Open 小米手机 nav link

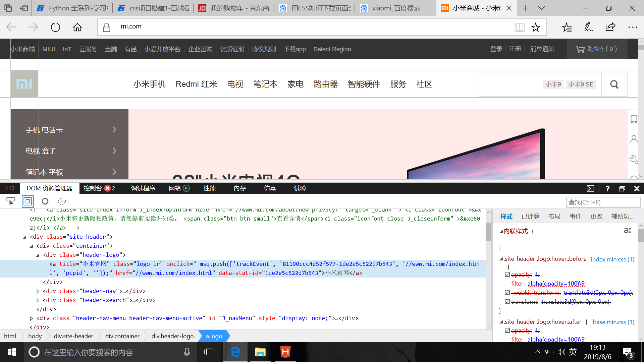(x=150, y=84)
